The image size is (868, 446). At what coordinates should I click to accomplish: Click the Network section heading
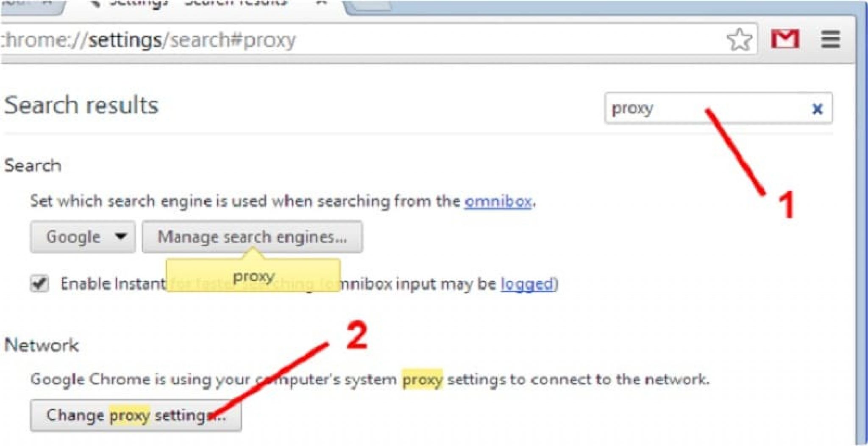point(42,345)
